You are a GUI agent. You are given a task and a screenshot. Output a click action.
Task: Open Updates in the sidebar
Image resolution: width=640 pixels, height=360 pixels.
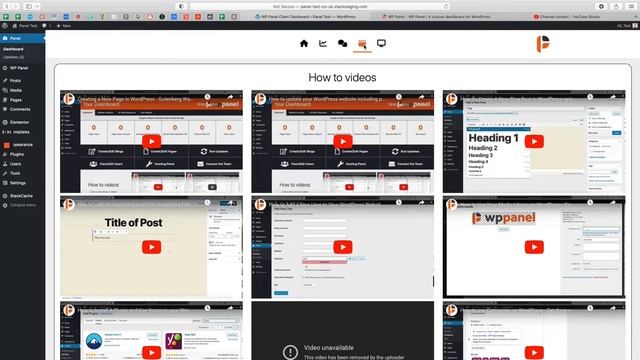(13, 57)
